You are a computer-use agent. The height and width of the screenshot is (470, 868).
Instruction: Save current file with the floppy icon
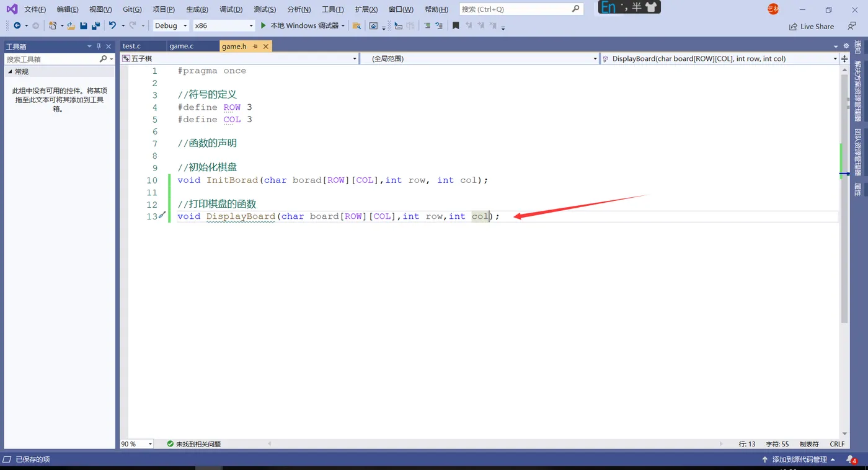pyautogui.click(x=84, y=25)
